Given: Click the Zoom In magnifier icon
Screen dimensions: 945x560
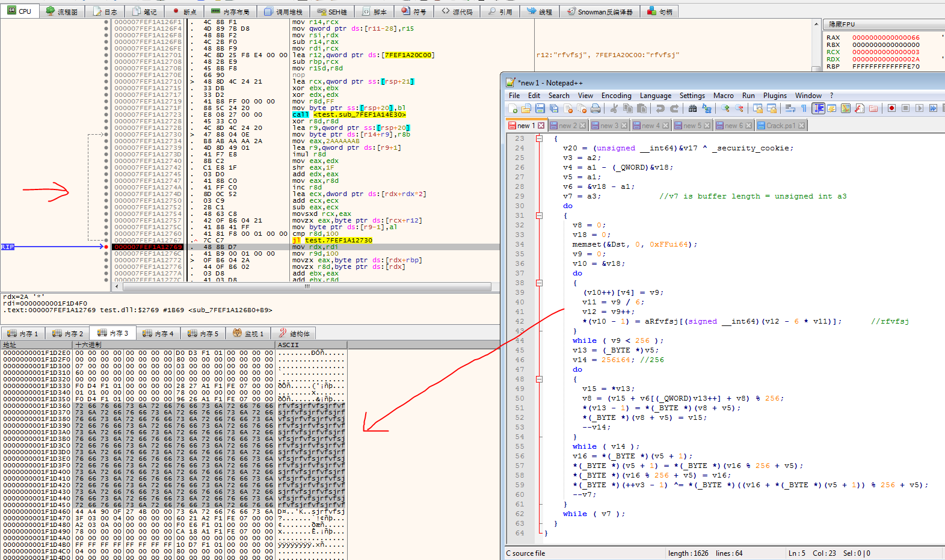Looking at the screenshot, I should tap(725, 108).
